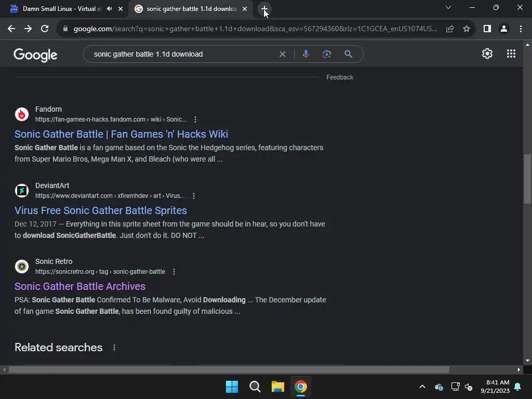This screenshot has width=532, height=399.
Task: Go back to the previous page
Action: [x=11, y=29]
